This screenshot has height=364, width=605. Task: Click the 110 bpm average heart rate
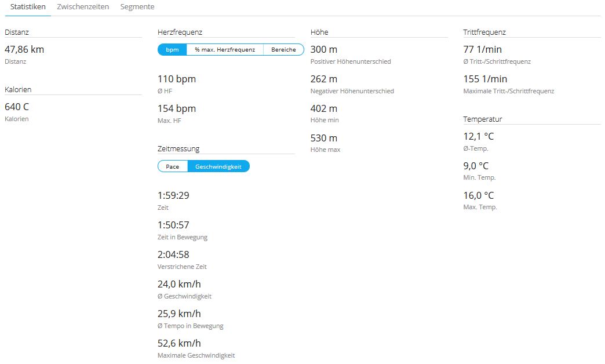point(177,79)
